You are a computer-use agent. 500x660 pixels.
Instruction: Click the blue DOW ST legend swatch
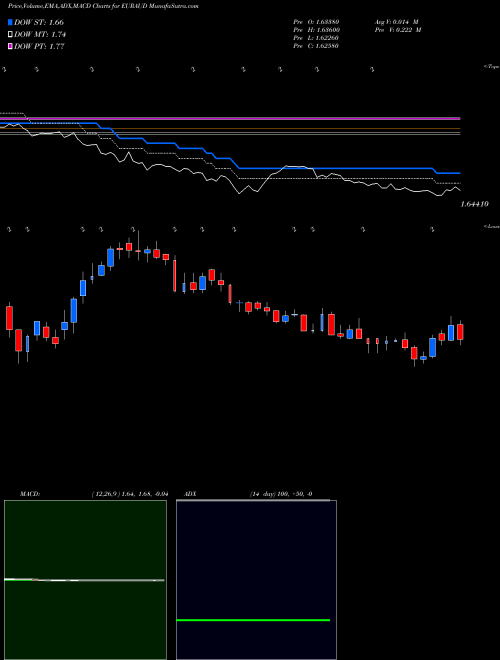pos(10,22)
